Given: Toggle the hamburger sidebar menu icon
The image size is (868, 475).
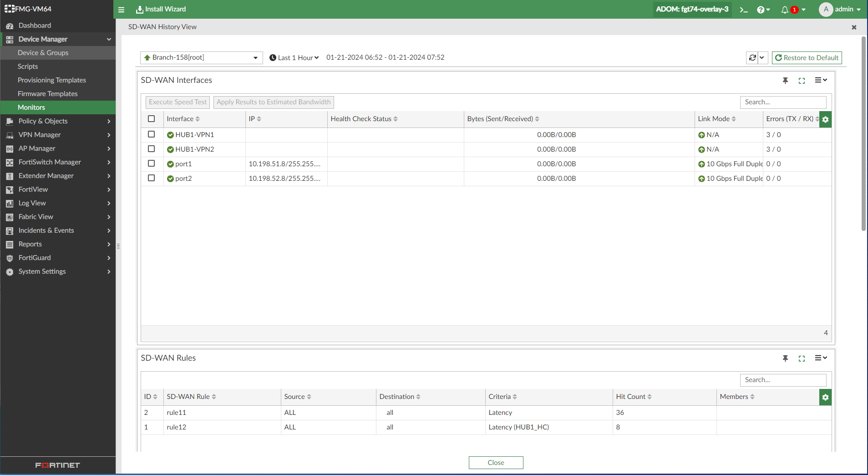Looking at the screenshot, I should (x=121, y=10).
